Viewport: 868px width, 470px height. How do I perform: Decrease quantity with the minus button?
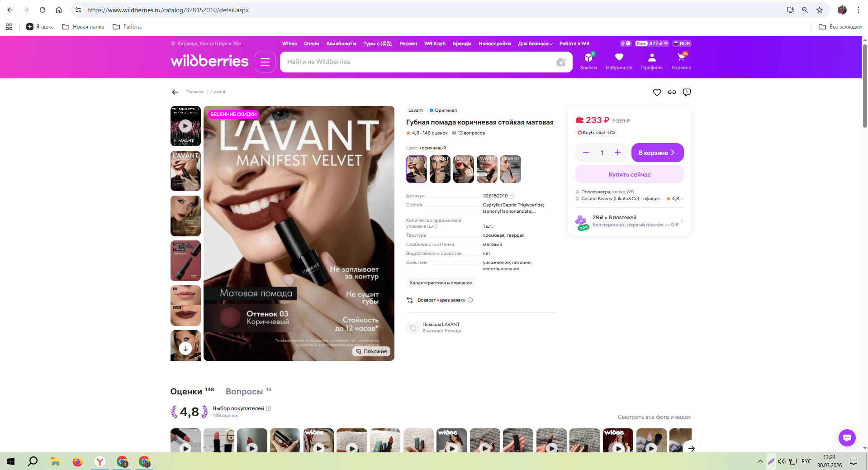point(586,153)
